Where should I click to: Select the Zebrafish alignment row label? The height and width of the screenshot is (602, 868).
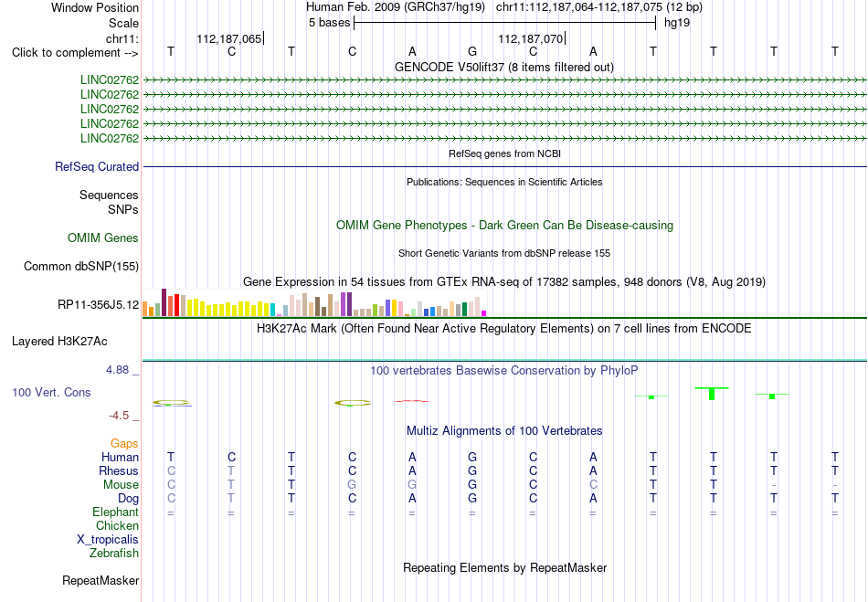click(x=114, y=553)
